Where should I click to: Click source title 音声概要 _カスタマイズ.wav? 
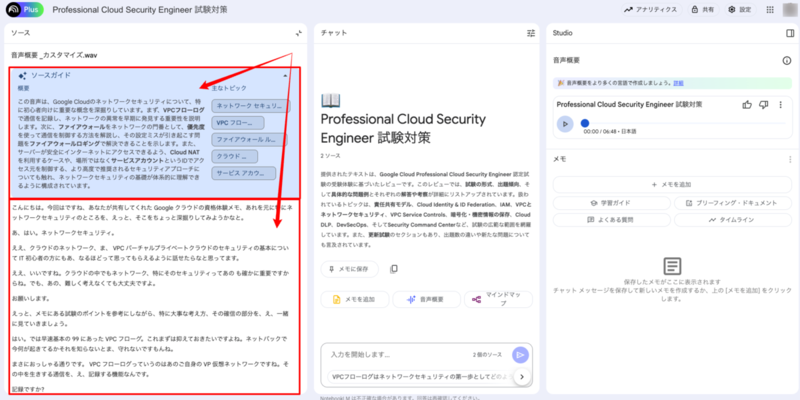pyautogui.click(x=54, y=55)
